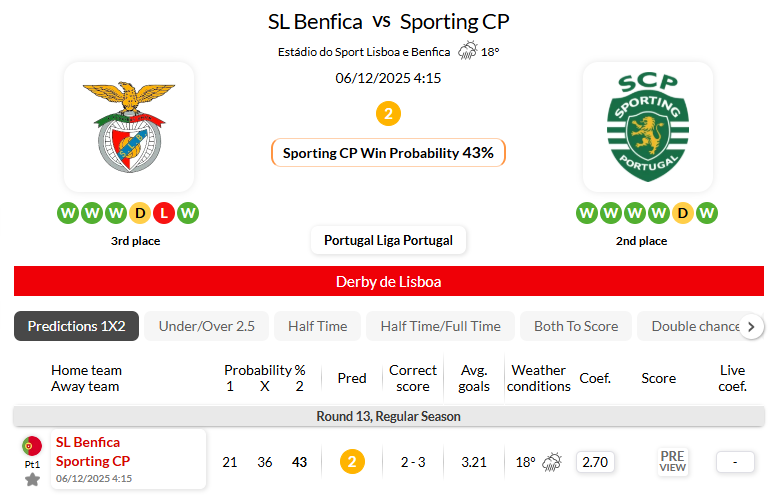Click the PREVIEW score button

[x=672, y=461]
